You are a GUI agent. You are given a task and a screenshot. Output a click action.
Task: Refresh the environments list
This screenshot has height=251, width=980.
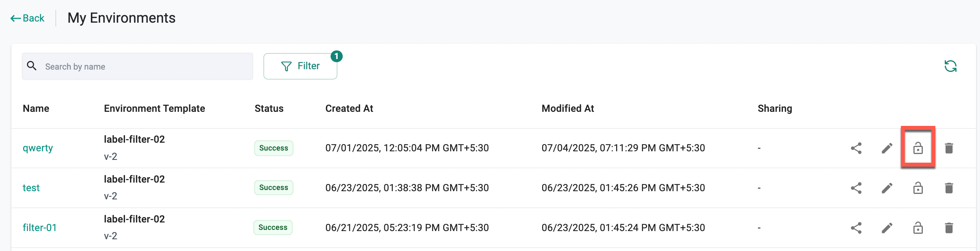click(951, 66)
